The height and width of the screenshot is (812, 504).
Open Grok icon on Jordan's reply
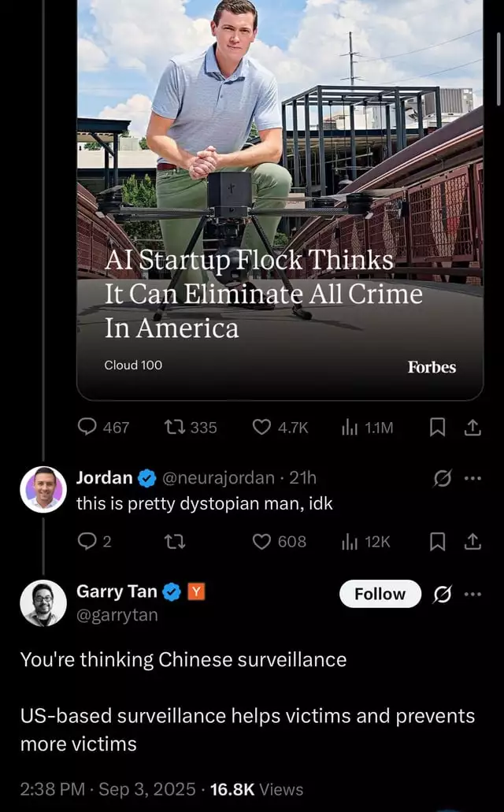point(443,478)
